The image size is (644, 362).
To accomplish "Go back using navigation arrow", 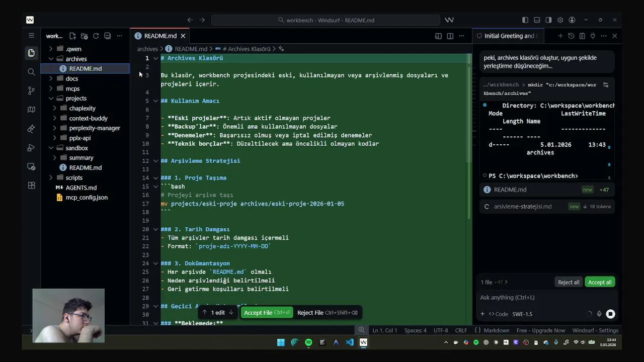I will (x=190, y=20).
